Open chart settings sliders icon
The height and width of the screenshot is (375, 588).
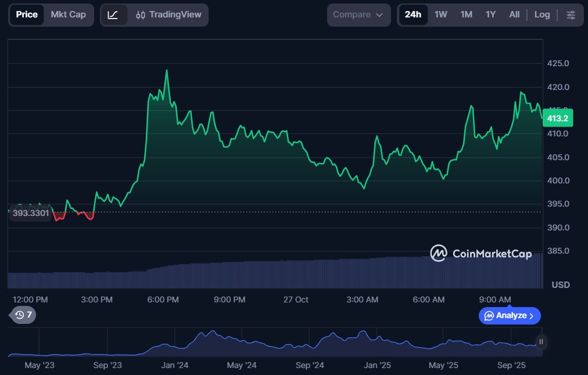click(571, 15)
